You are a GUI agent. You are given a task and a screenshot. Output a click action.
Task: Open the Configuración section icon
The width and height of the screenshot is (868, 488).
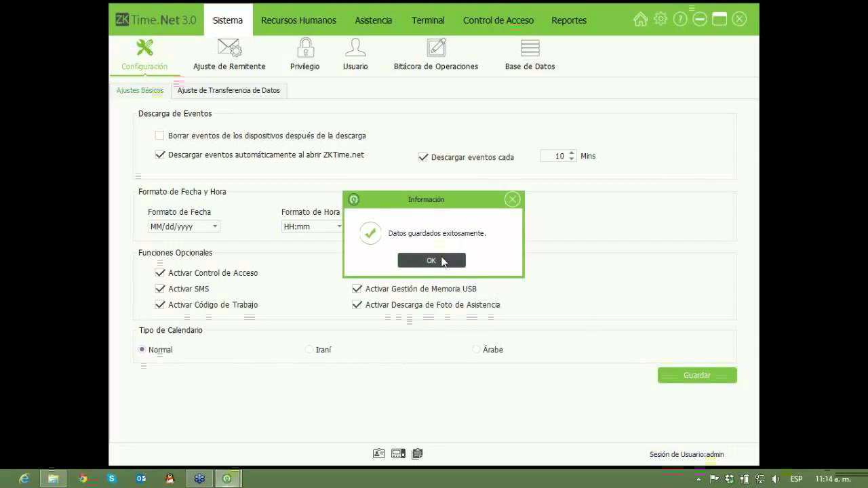144,47
